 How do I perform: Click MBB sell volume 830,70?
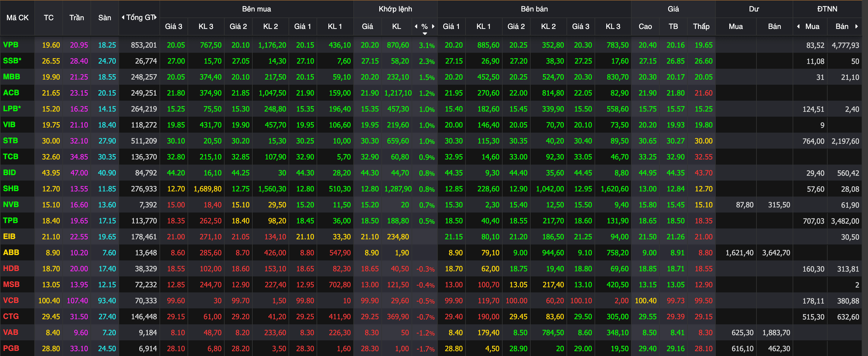[x=618, y=77]
